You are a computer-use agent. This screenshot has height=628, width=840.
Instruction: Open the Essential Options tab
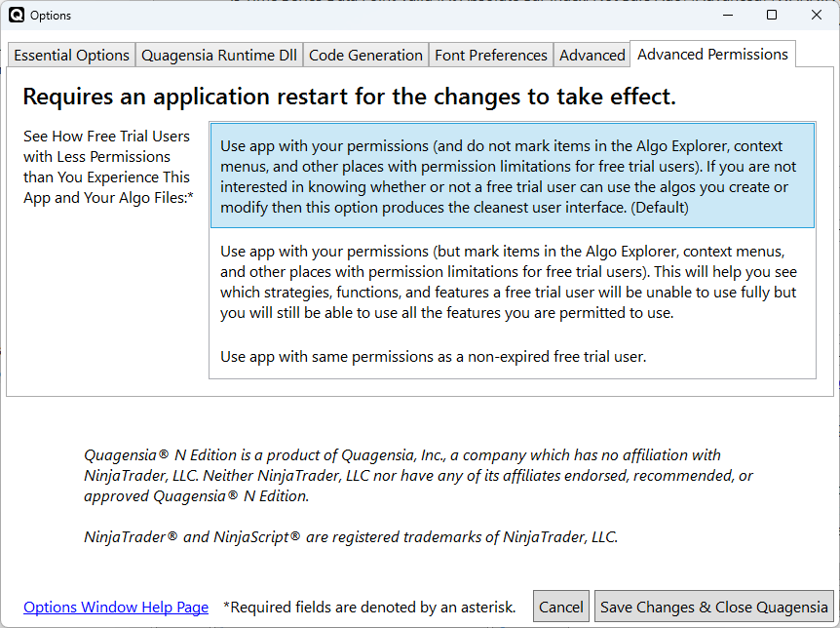(x=71, y=56)
